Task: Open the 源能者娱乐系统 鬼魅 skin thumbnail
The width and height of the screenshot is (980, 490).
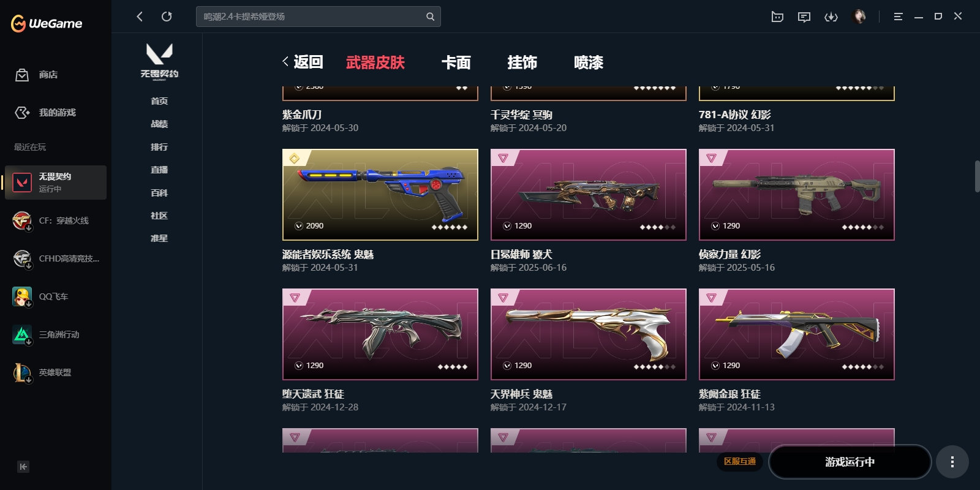Action: [x=380, y=195]
